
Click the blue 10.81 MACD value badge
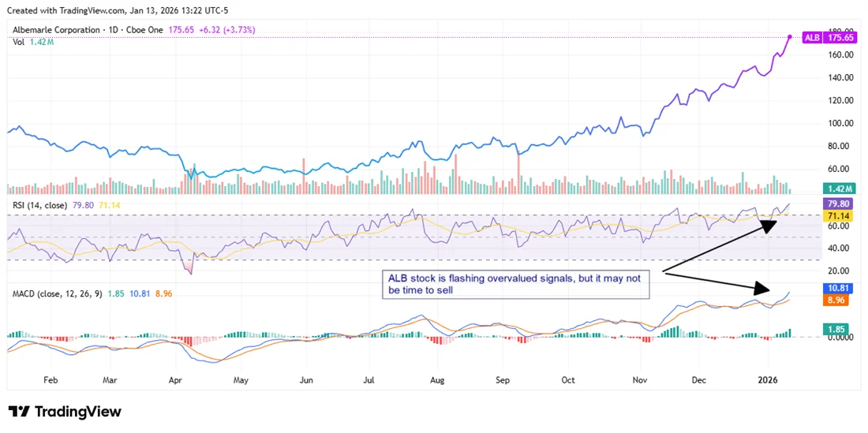pyautogui.click(x=838, y=289)
